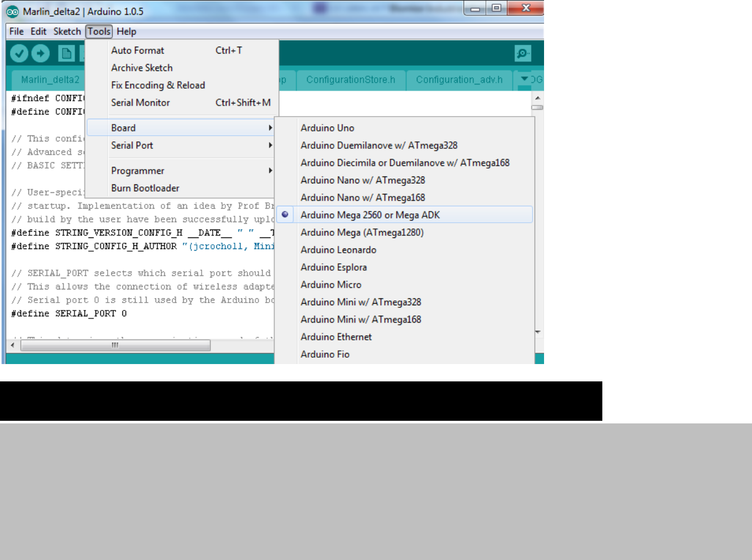Click the '// SERIAL_PORT selects which serial port' comment

coord(141,273)
